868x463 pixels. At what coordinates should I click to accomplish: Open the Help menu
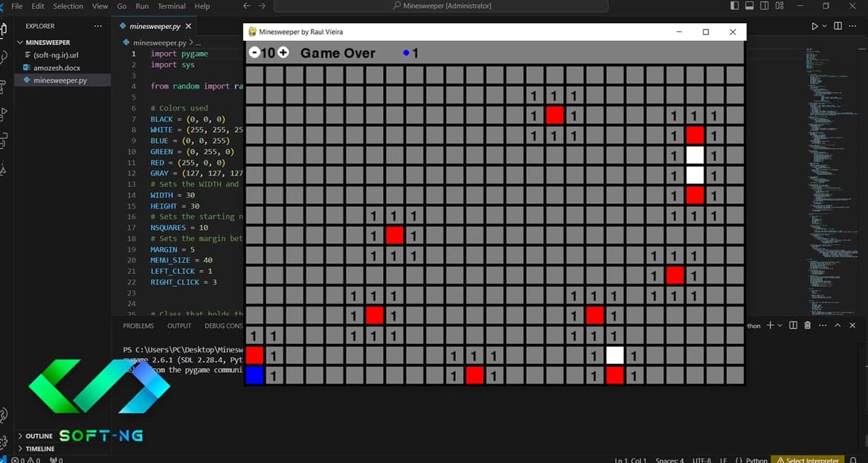pos(202,6)
